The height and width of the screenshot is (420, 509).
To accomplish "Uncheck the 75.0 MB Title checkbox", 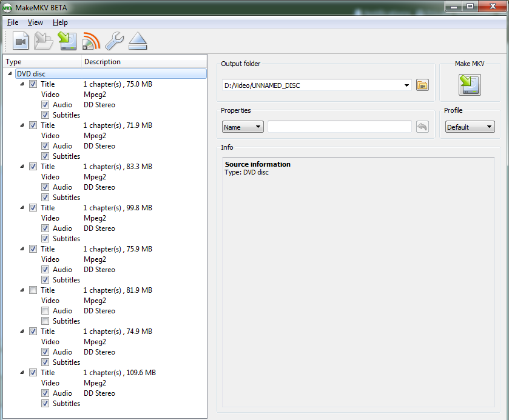I will 33,84.
